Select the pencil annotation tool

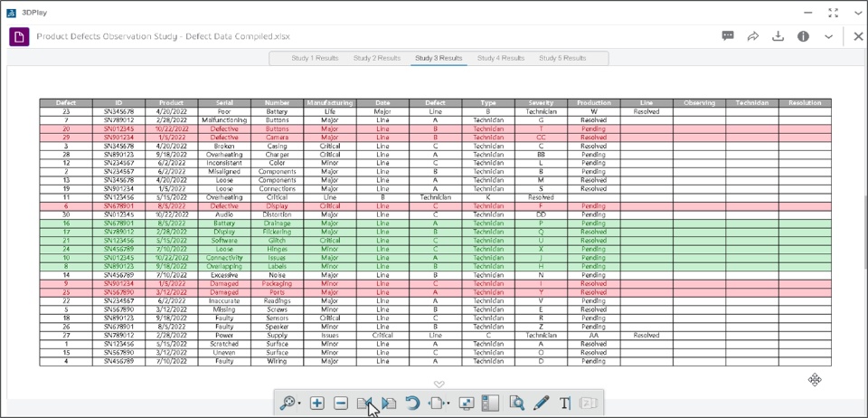(541, 403)
